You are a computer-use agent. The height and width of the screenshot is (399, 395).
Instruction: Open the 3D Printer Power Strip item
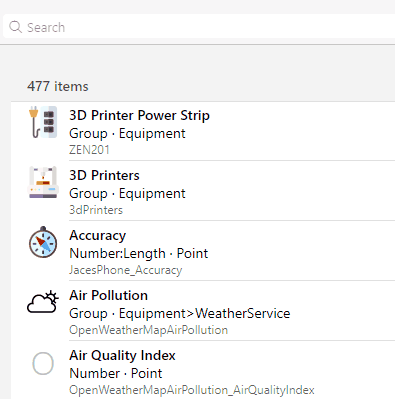(x=203, y=131)
